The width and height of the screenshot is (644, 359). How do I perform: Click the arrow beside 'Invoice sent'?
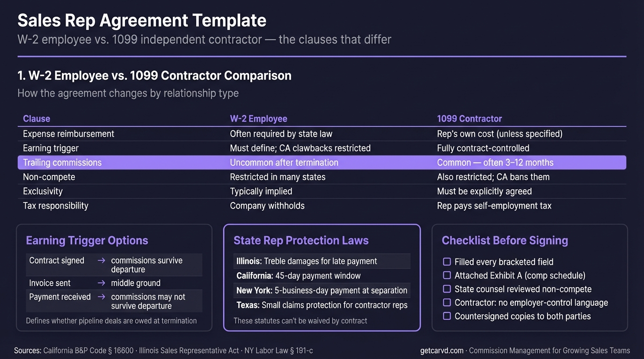101,283
